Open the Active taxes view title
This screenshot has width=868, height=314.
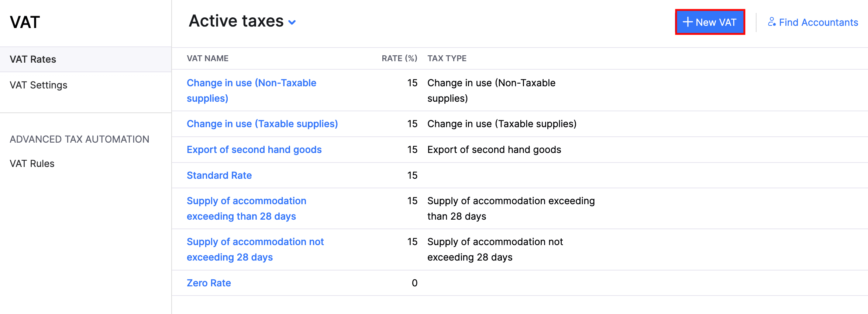tap(236, 21)
